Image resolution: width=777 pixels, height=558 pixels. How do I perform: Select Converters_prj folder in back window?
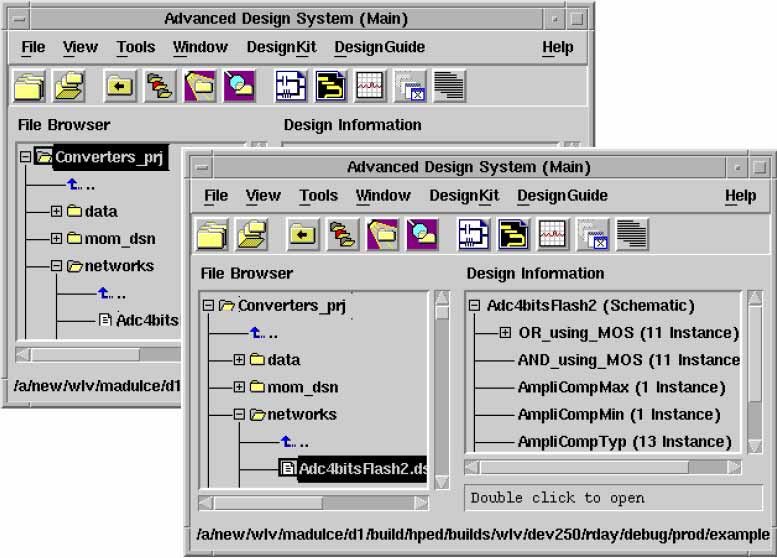click(x=103, y=157)
